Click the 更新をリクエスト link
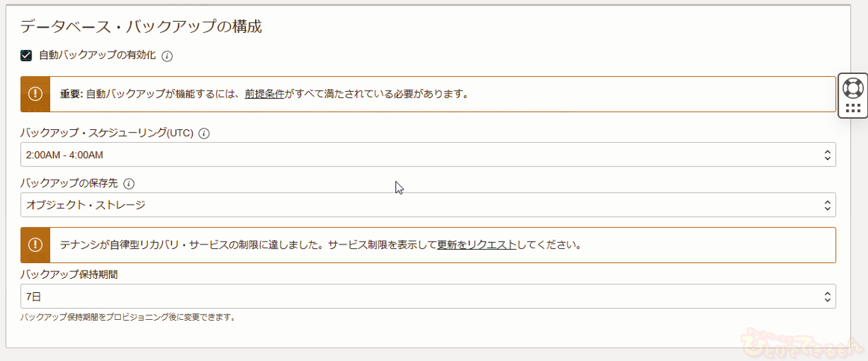868x361 pixels. pyautogui.click(x=476, y=245)
